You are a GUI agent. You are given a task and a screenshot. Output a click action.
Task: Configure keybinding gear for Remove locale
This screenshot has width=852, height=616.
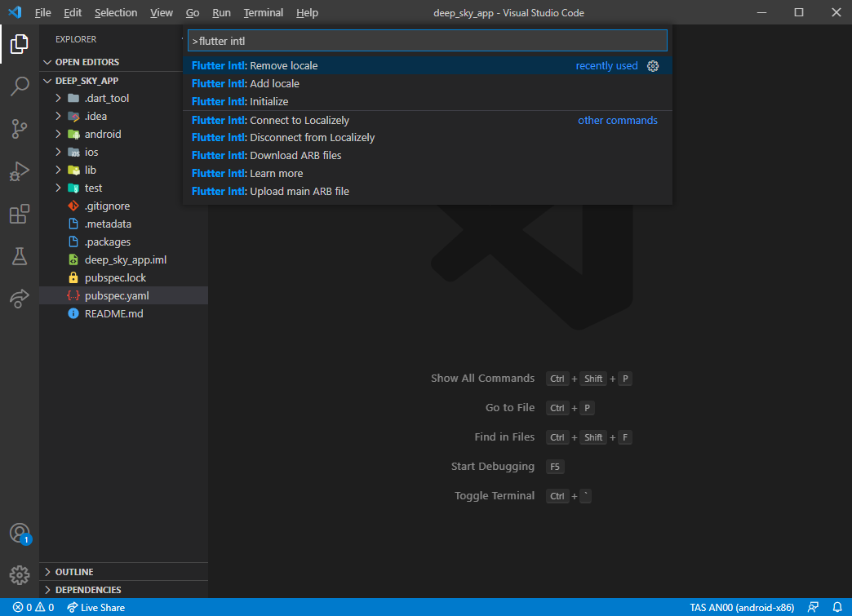point(653,66)
